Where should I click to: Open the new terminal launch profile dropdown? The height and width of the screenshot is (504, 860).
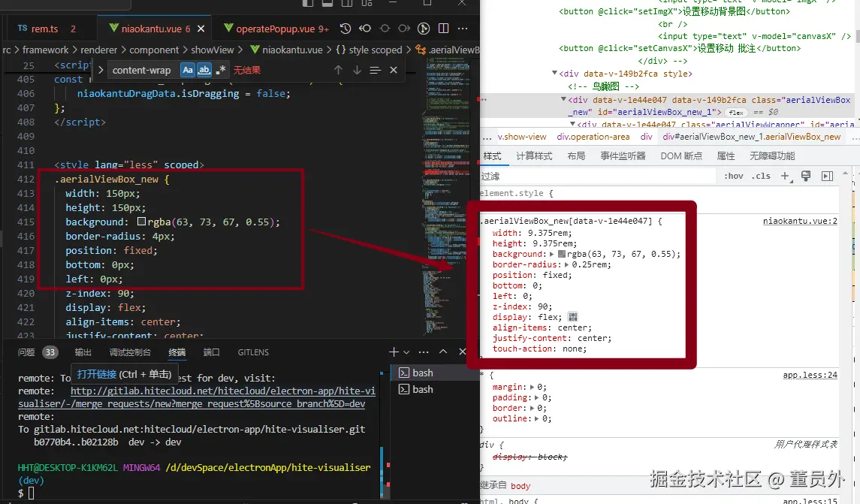406,352
